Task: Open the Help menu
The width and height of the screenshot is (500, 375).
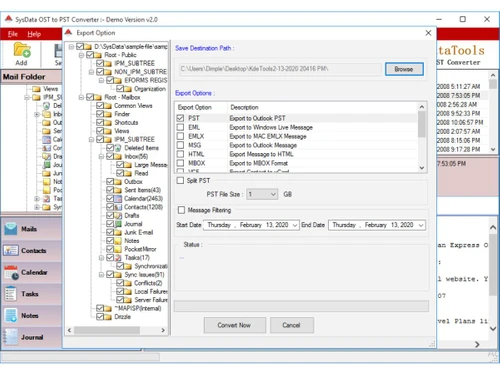Action: pos(34,34)
